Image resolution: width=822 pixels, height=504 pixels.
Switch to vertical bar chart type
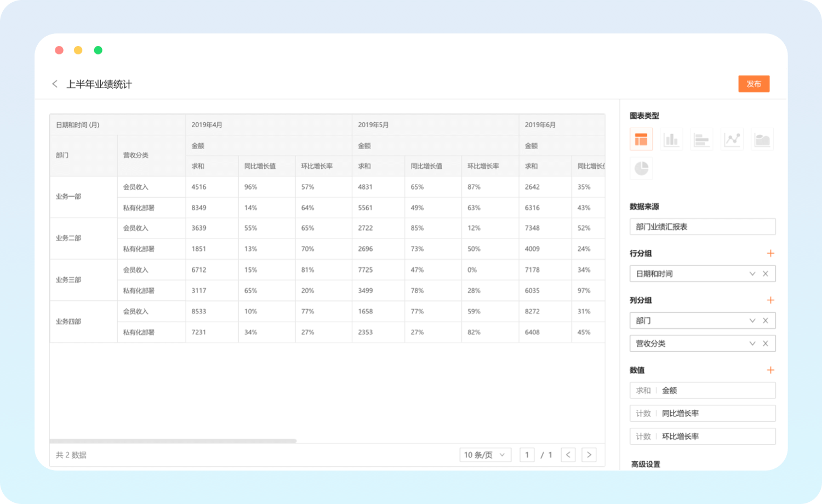pyautogui.click(x=671, y=140)
